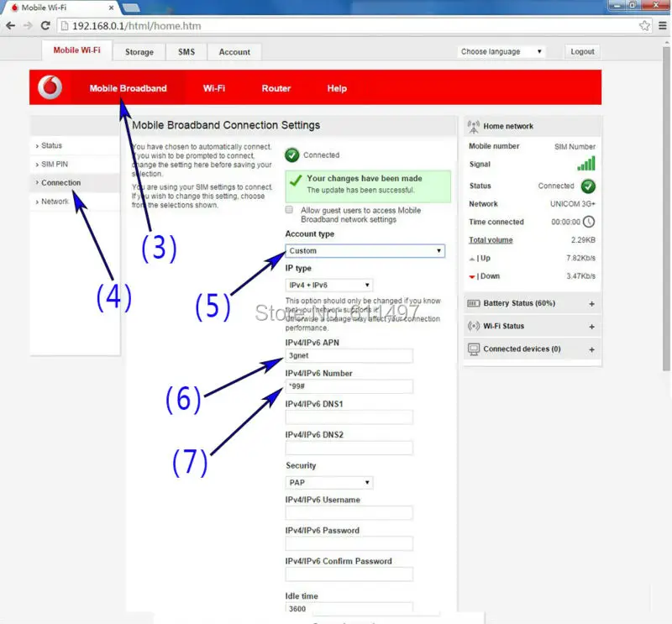The width and height of the screenshot is (672, 624).
Task: Click the Connected devices monitor icon
Action: (474, 349)
